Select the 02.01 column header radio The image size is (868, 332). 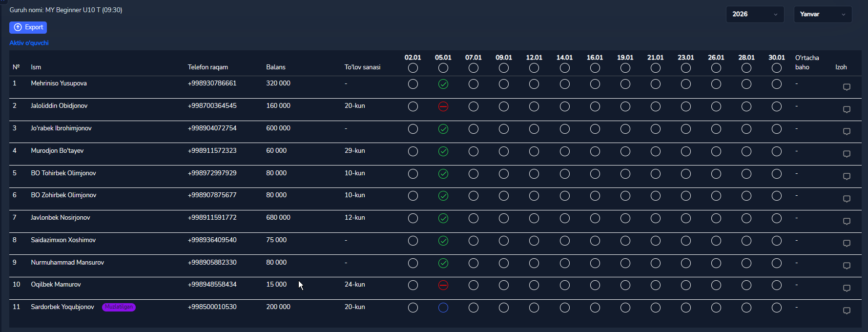pos(413,68)
